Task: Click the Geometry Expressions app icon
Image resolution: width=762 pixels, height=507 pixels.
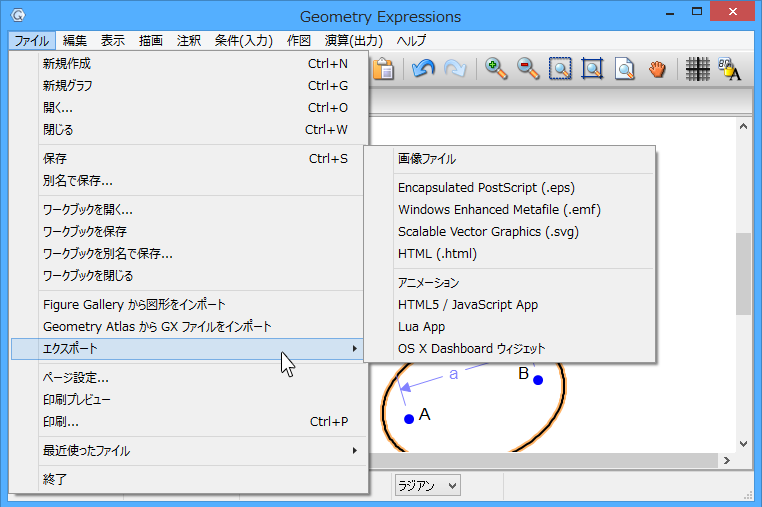Action: (18, 16)
